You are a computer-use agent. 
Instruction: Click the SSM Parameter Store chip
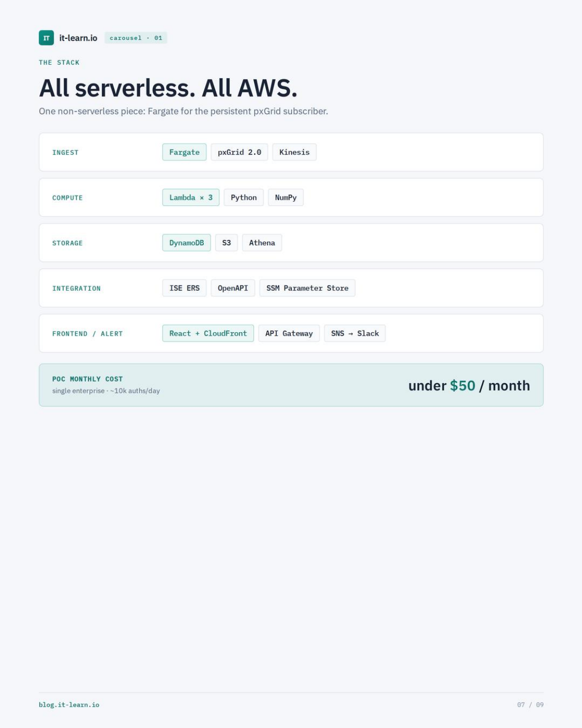(x=307, y=288)
